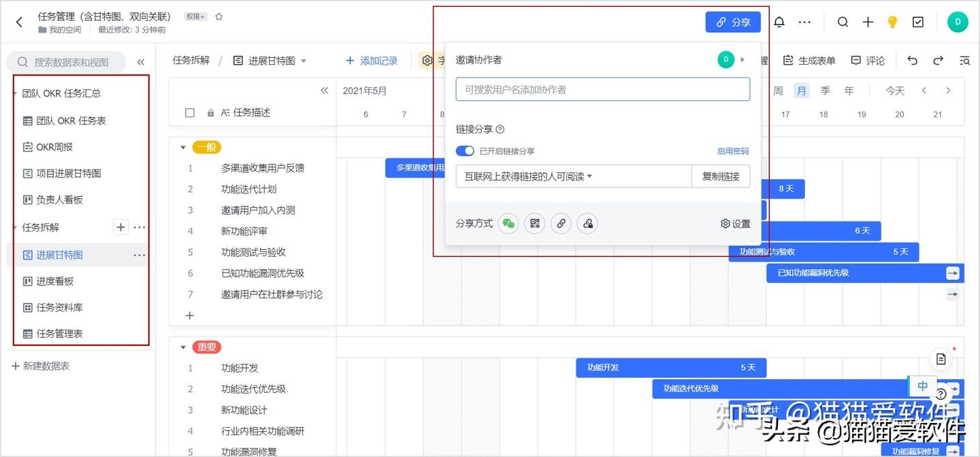This screenshot has height=457, width=980.
Task: Check the select-all checkbox above 任务描述
Action: click(x=189, y=112)
